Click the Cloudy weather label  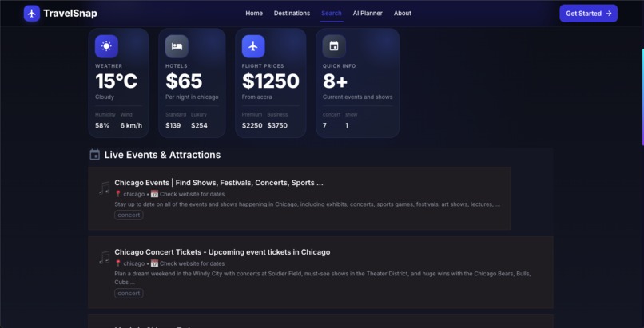[105, 97]
